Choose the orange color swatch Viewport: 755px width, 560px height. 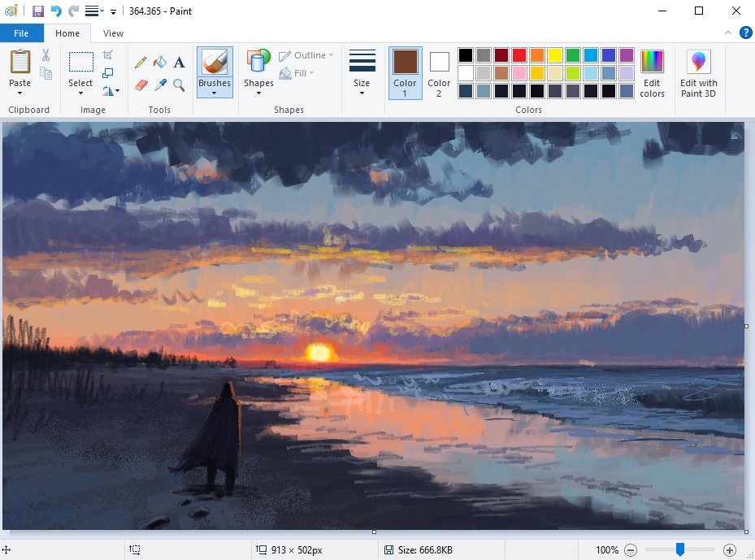537,55
